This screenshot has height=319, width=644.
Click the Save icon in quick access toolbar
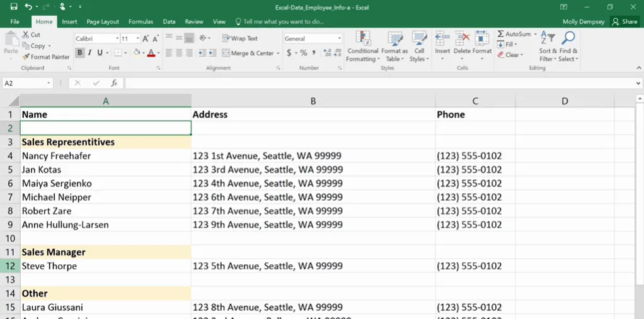click(x=14, y=7)
